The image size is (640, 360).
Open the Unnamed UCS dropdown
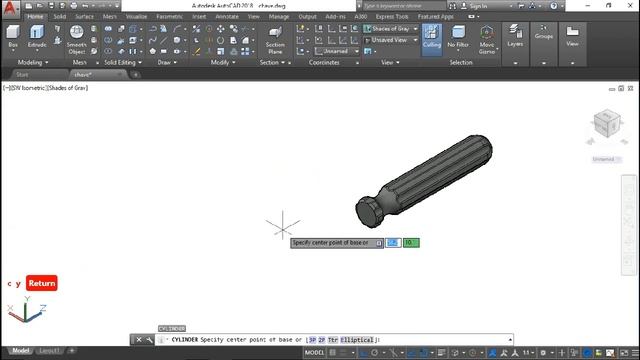click(337, 51)
